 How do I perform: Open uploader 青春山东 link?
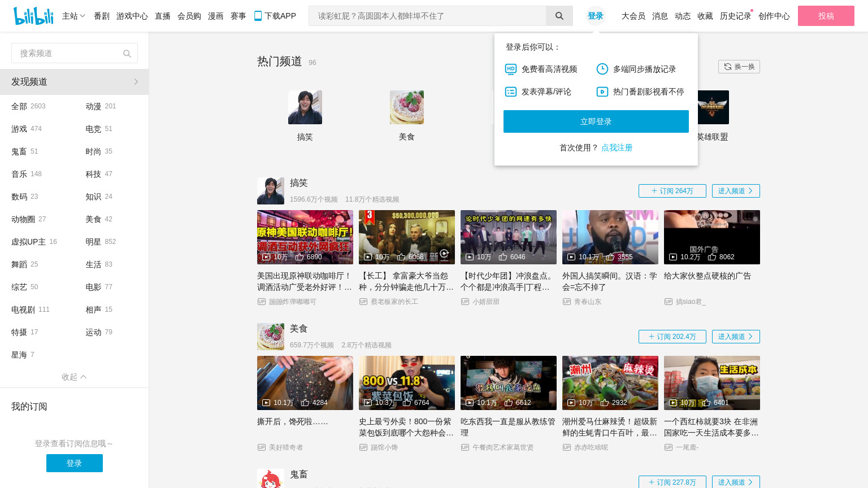click(588, 302)
